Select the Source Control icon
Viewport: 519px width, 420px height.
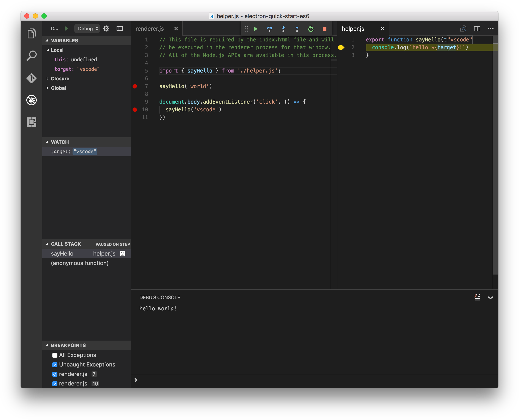tap(32, 78)
